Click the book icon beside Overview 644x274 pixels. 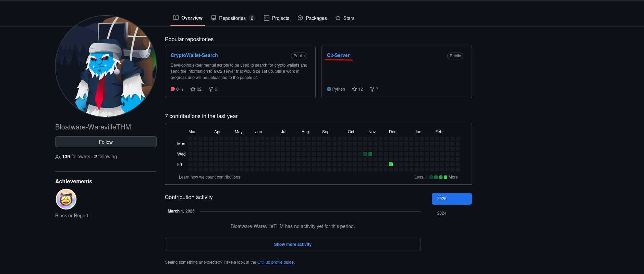[176, 18]
